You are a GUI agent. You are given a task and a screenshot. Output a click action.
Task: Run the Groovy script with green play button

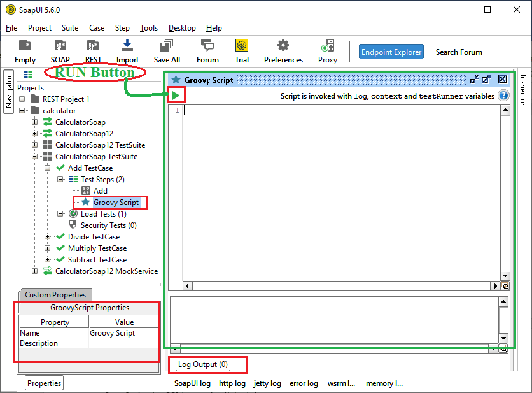(x=176, y=95)
